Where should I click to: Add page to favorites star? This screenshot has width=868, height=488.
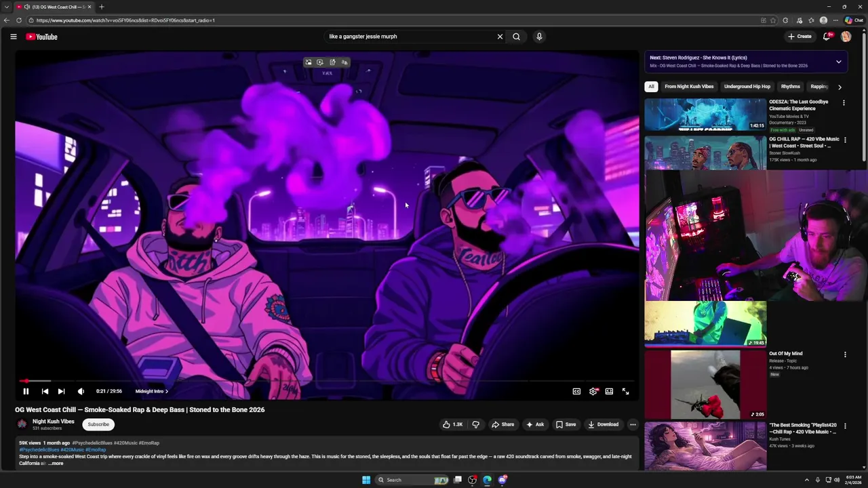(x=773, y=20)
